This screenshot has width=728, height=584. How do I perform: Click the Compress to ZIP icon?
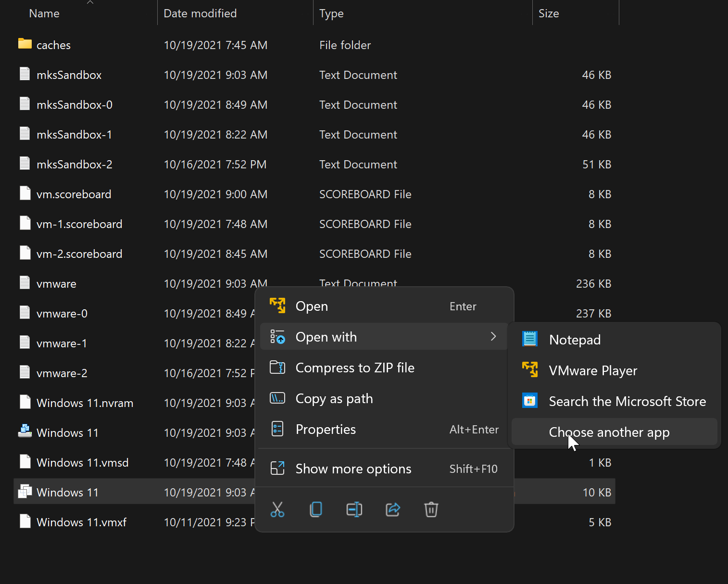(x=277, y=368)
